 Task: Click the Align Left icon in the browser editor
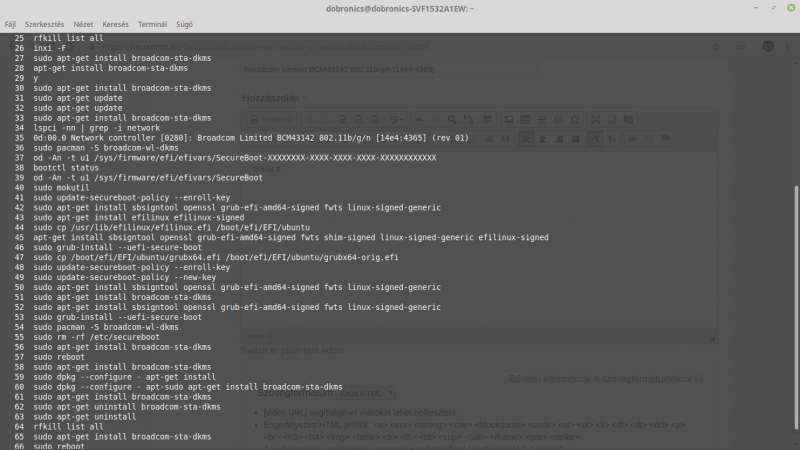coord(526,139)
